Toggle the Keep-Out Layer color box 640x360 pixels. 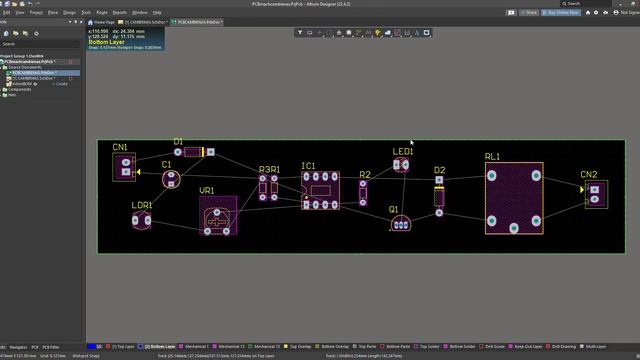tap(510, 347)
